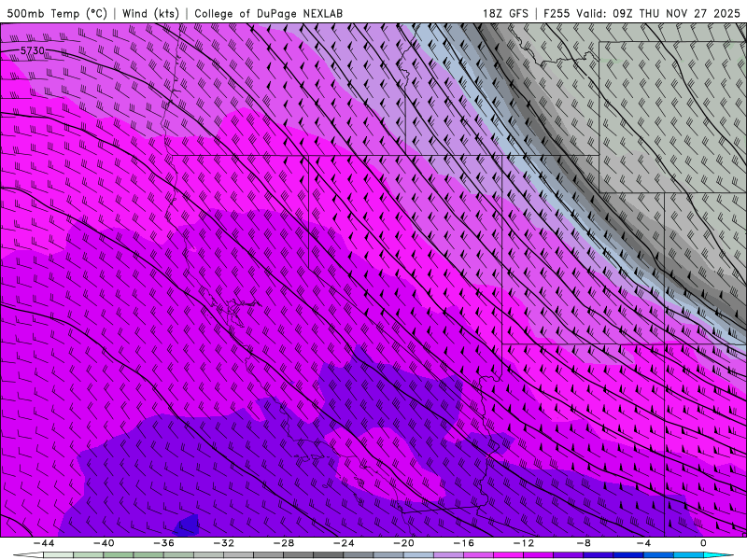Click the 'College of DuPage NEXLAB' text
This screenshot has height=560, width=747.
pyautogui.click(x=268, y=13)
